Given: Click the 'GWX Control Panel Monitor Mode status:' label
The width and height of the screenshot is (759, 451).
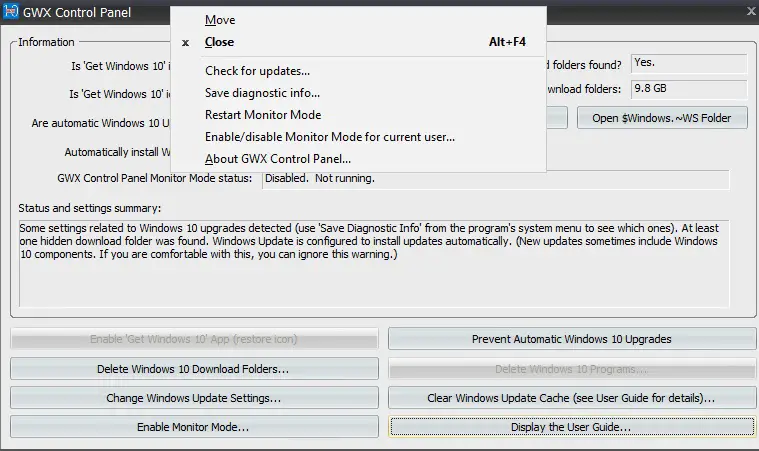Looking at the screenshot, I should pos(154,178).
